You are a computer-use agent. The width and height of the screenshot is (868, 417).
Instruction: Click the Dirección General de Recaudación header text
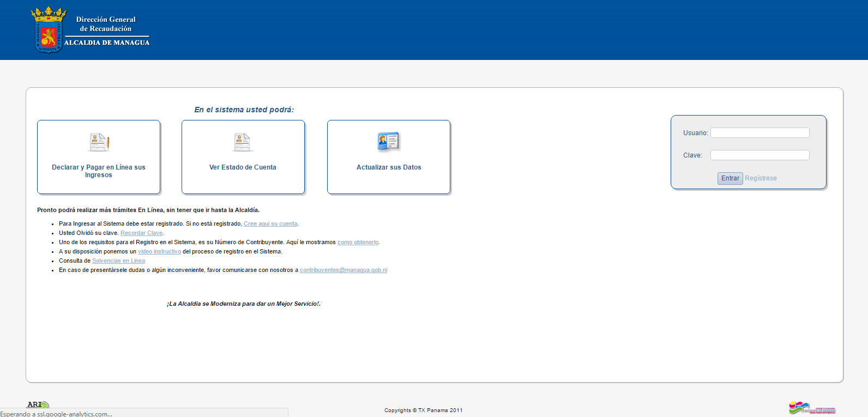click(x=106, y=24)
